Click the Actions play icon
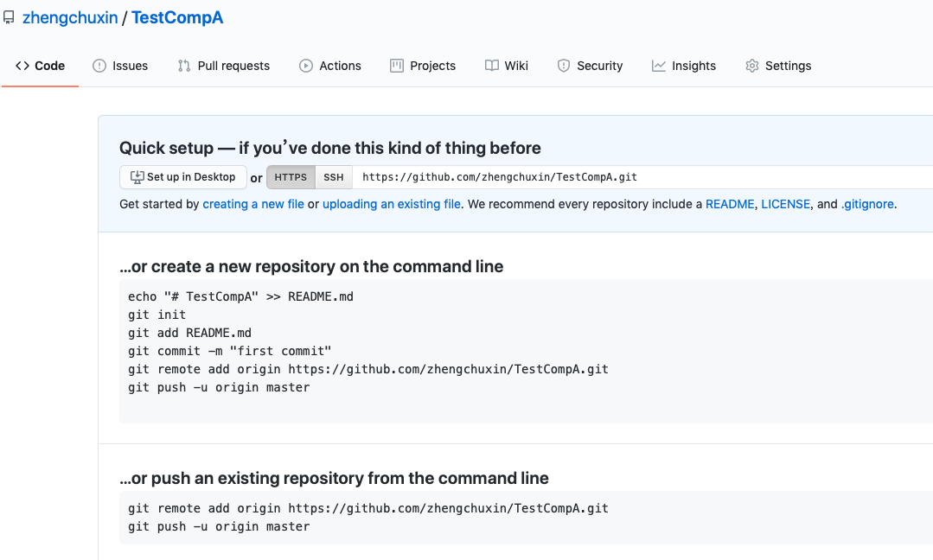933x560 pixels. coord(306,66)
